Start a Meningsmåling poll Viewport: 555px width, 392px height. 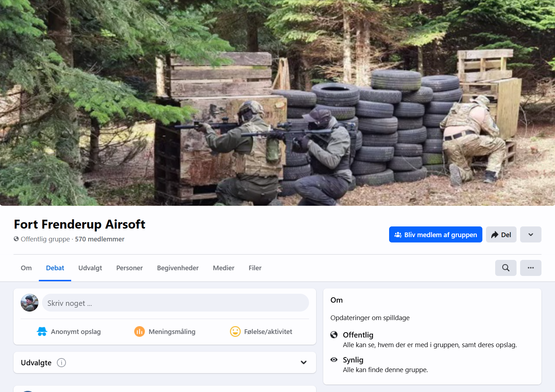(x=165, y=331)
